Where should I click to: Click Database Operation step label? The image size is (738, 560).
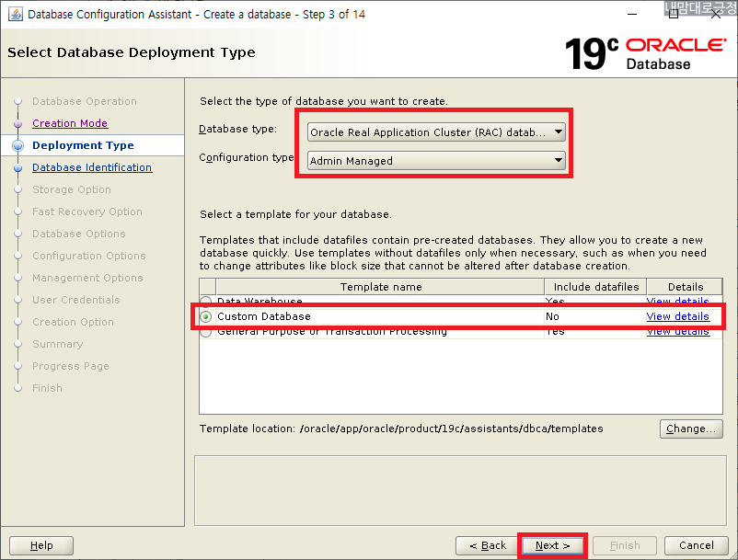click(85, 101)
